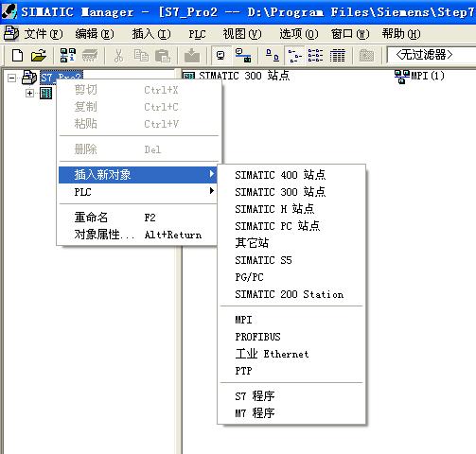This screenshot has height=454, width=476.
Task: Insert an S7 程序
Action: pyautogui.click(x=291, y=396)
